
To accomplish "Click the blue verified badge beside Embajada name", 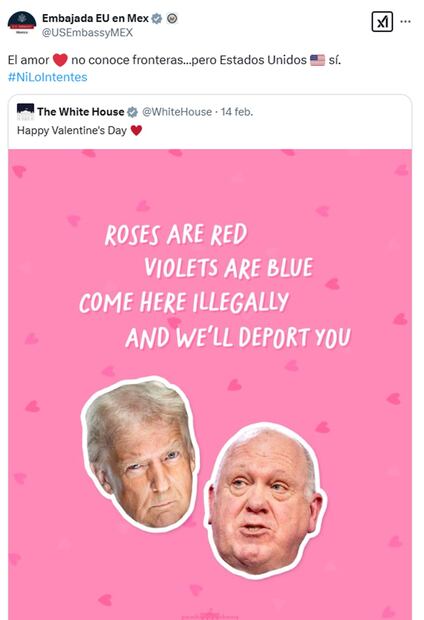I will pyautogui.click(x=157, y=19).
